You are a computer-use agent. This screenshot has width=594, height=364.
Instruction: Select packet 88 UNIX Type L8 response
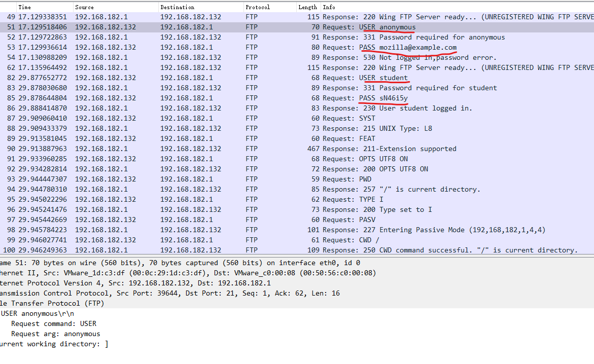click(x=297, y=128)
